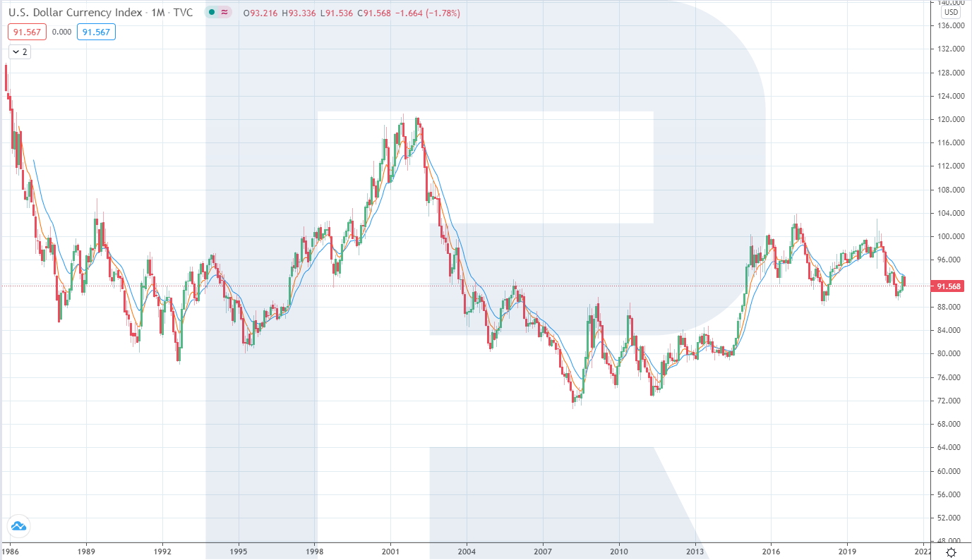Click the 2013 time axis label

point(695,552)
